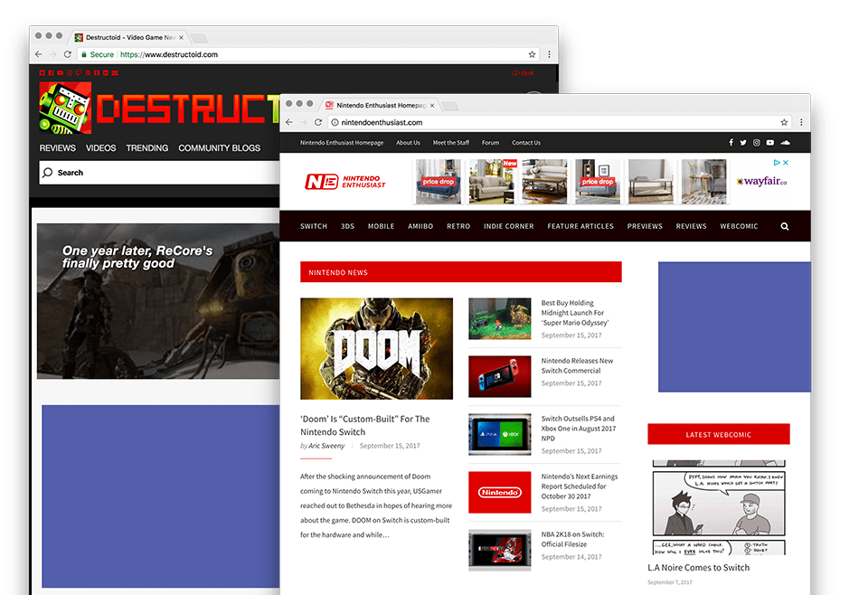868x595 pixels.
Task: Close the Nintendo Enthusiast Homepage tab
Action: (x=432, y=105)
